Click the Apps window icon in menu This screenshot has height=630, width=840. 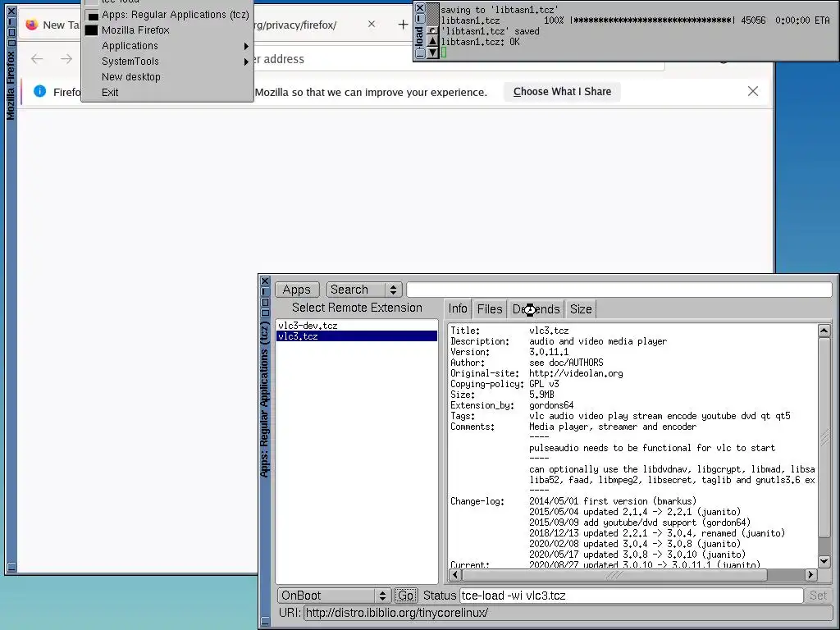[92, 16]
